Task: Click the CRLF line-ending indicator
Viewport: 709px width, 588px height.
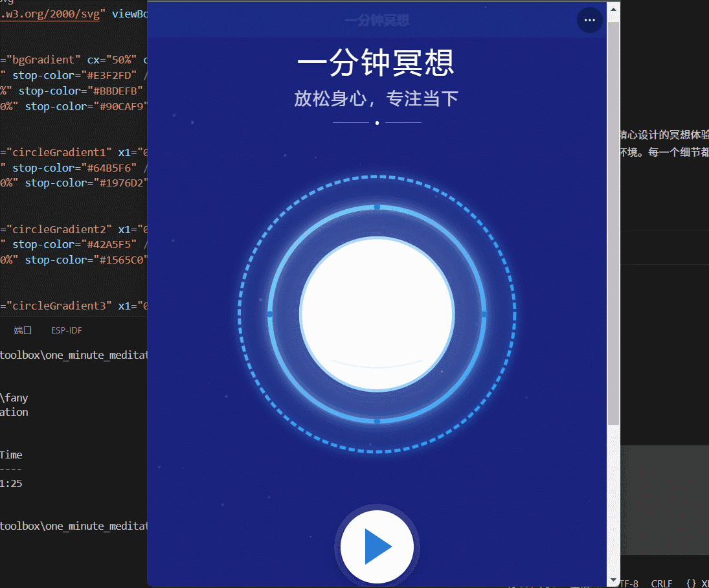Action: tap(661, 583)
